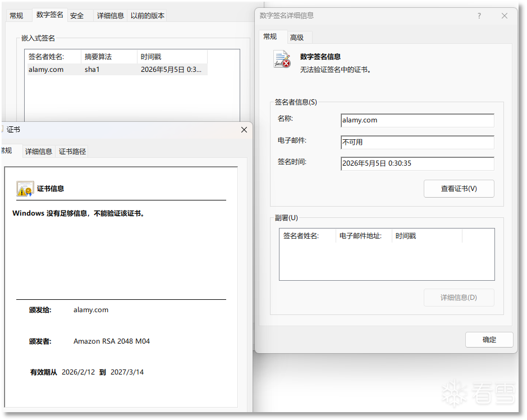The width and height of the screenshot is (527, 420).
Task: Open the 安全 tab in properties window
Action: click(77, 16)
